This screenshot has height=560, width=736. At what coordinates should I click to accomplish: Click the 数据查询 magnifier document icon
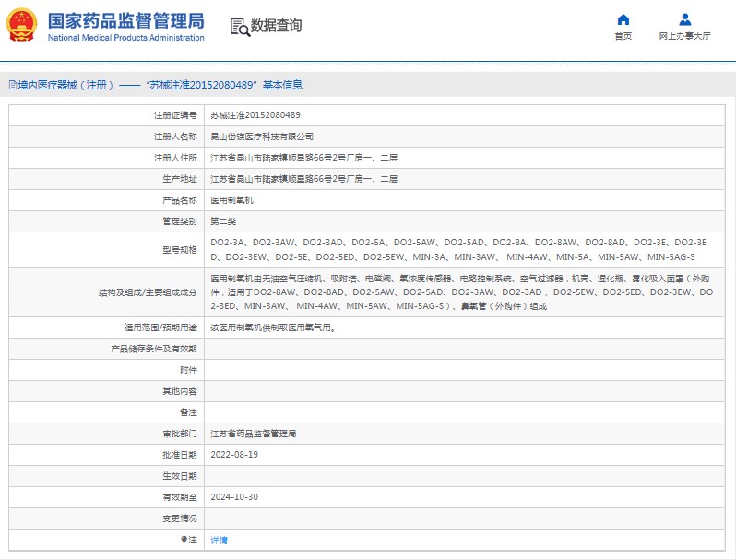click(240, 26)
